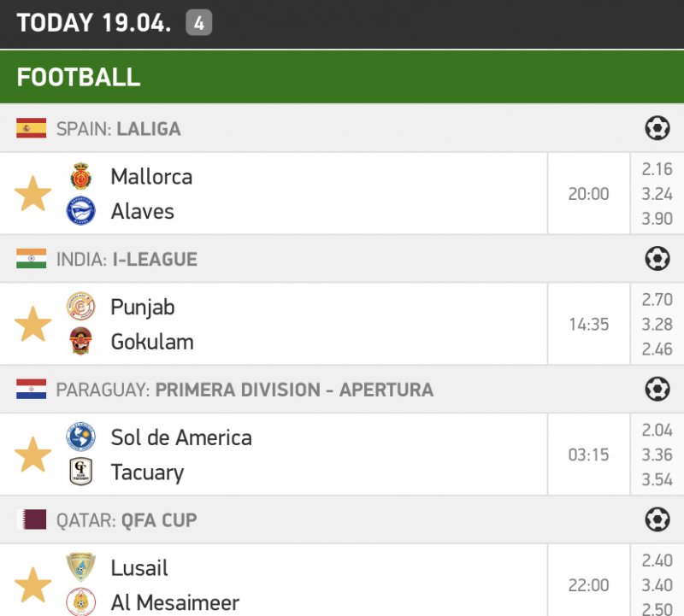Screen dimensions: 684x616
Task: Click the Tacuary club crest
Action: pos(81,472)
